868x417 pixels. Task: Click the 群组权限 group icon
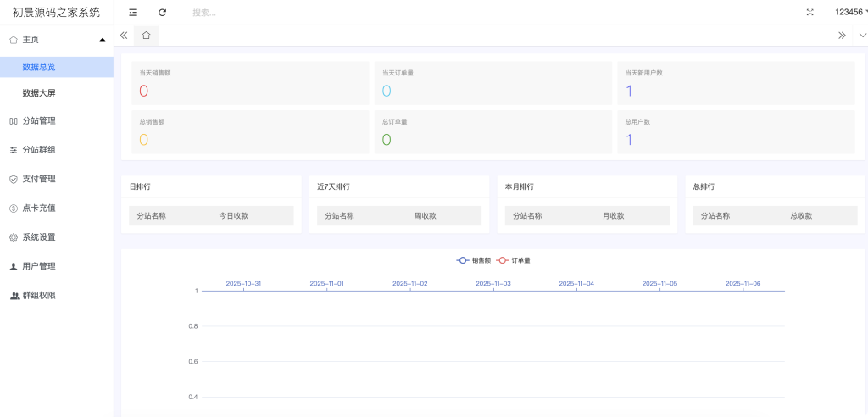pyautogui.click(x=14, y=296)
